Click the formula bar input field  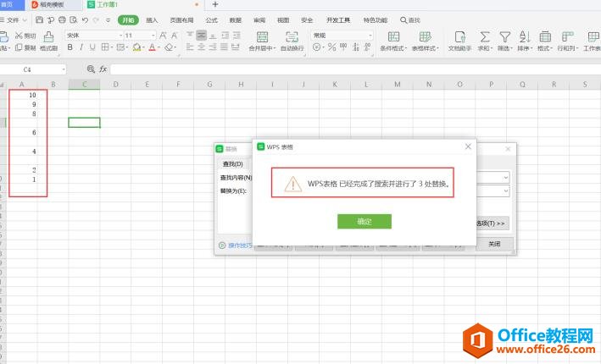pos(355,69)
